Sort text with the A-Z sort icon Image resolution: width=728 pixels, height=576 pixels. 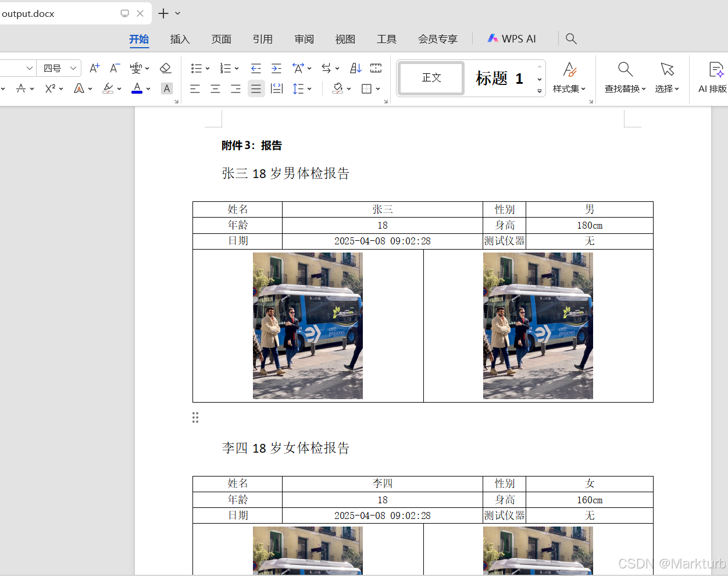(x=356, y=68)
